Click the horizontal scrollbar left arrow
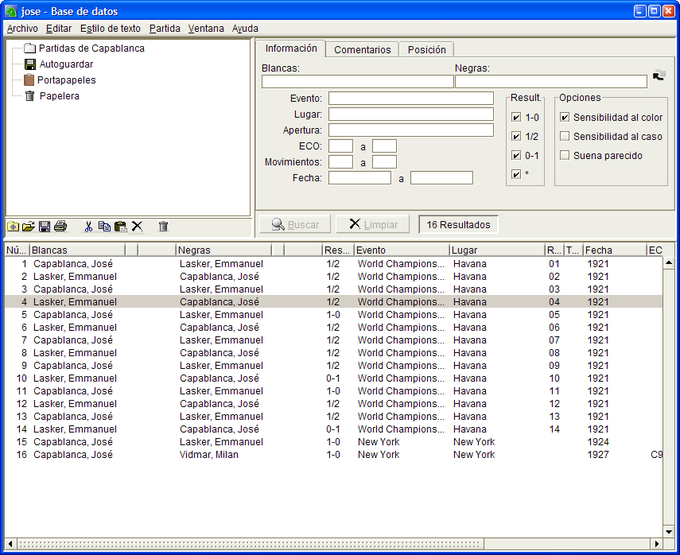 [10, 543]
